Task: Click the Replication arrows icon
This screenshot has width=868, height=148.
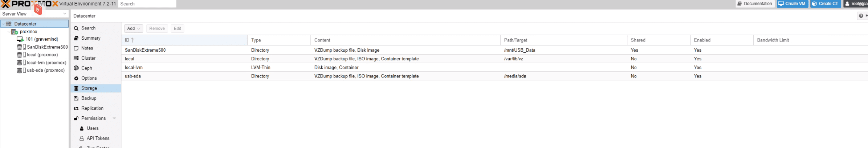Action: 76,108
